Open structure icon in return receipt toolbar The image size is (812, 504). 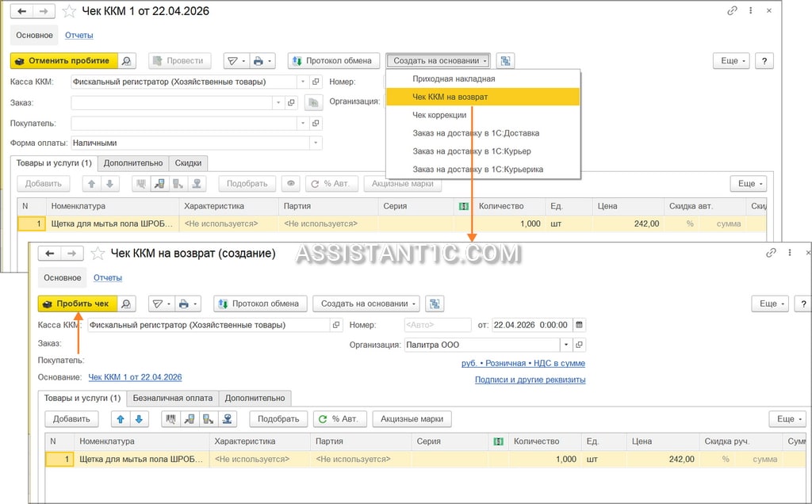coord(435,304)
